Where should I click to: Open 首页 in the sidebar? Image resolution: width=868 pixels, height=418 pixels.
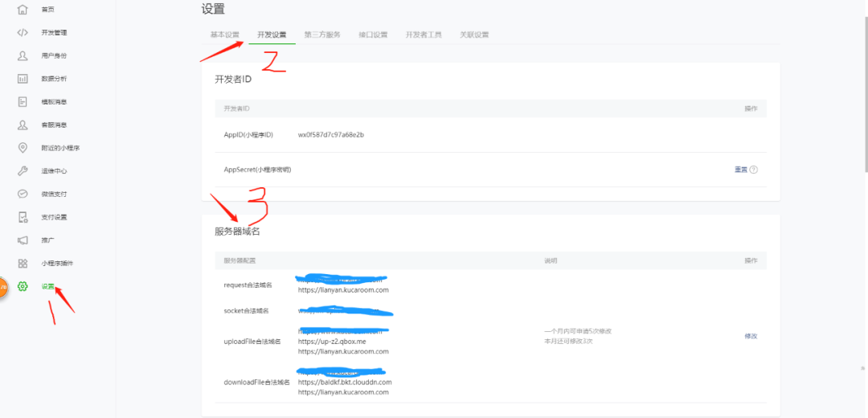[48, 10]
